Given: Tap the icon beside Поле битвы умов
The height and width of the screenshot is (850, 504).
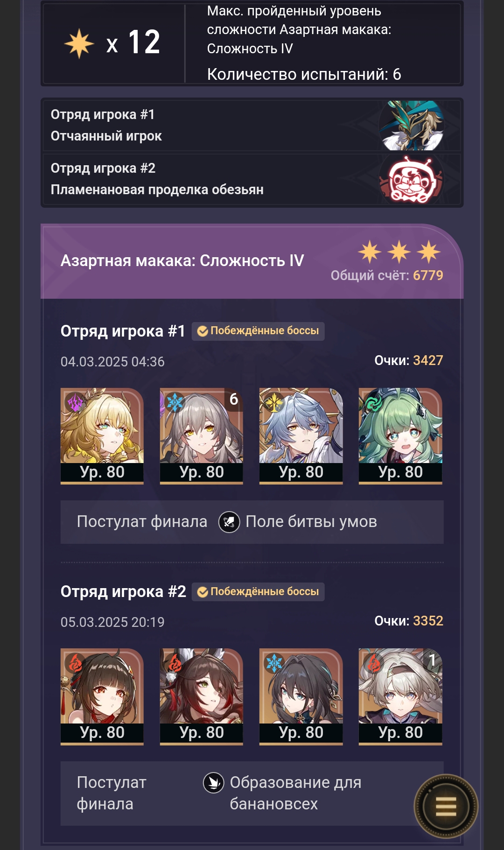Looking at the screenshot, I should [229, 522].
